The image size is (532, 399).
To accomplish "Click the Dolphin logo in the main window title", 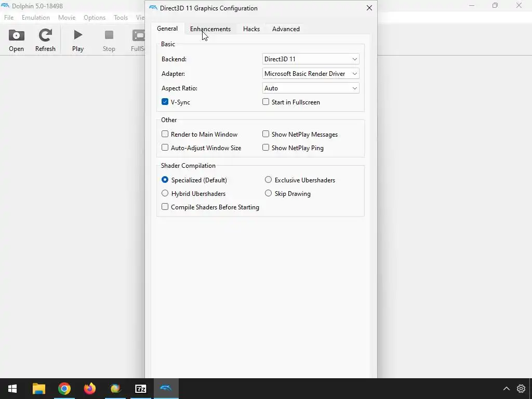I will click(x=5, y=6).
